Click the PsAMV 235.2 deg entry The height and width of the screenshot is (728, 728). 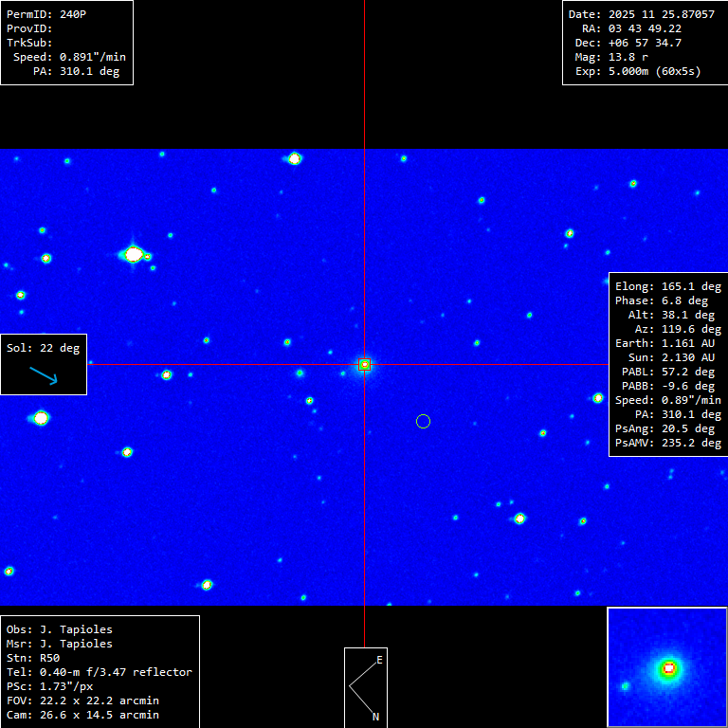(x=667, y=443)
